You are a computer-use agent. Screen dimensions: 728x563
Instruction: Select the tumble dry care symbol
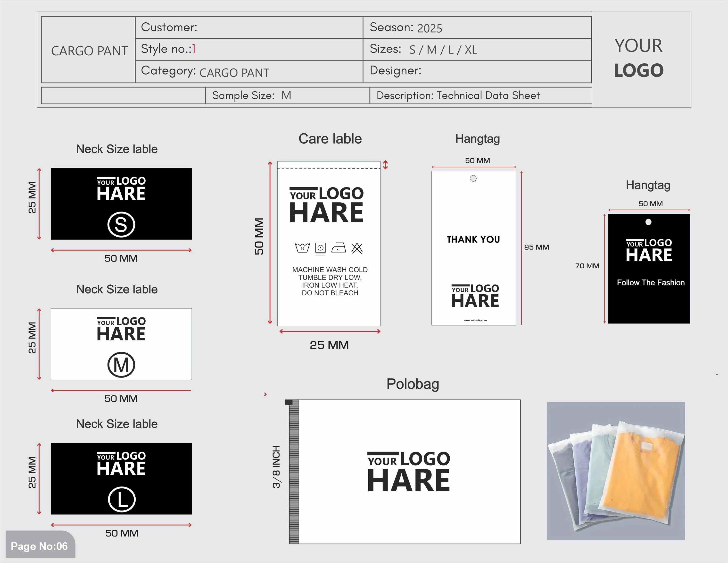coord(320,248)
